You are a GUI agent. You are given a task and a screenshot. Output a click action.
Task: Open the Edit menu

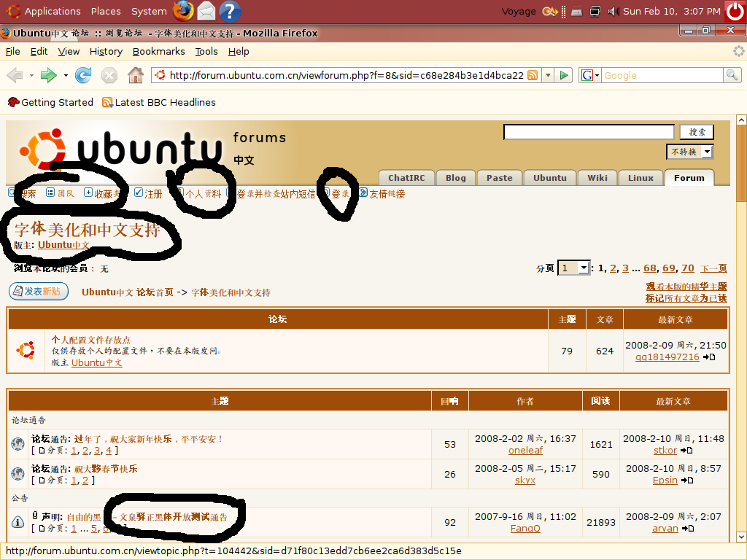click(x=39, y=51)
